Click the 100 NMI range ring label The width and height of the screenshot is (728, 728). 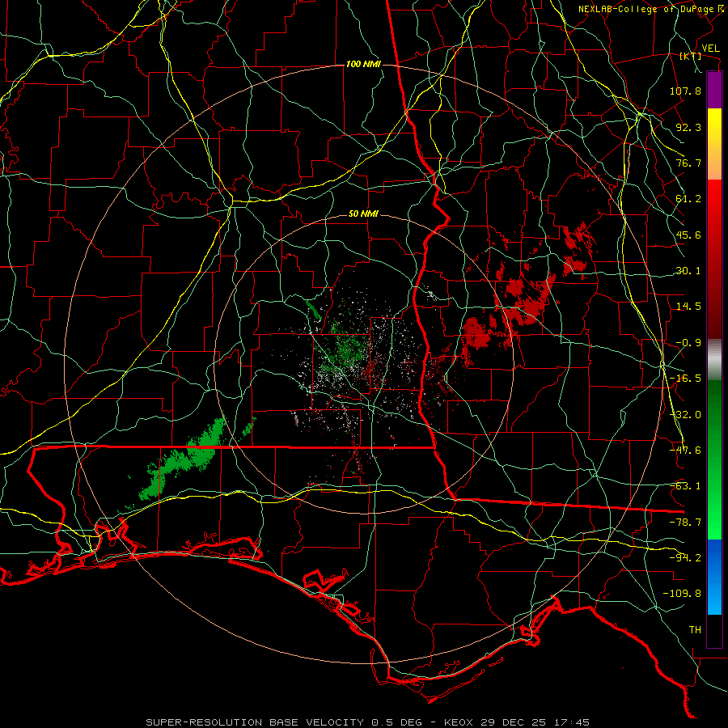(363, 64)
